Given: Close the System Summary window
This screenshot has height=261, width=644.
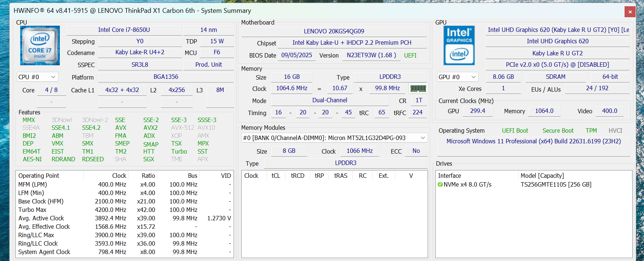Looking at the screenshot, I should coord(630,12).
